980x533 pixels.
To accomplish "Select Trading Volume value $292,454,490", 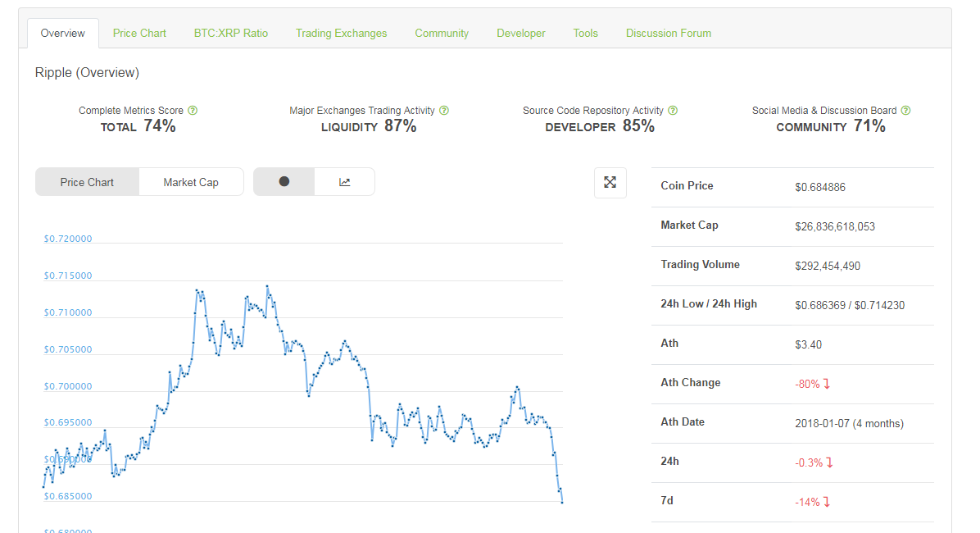I will (828, 266).
